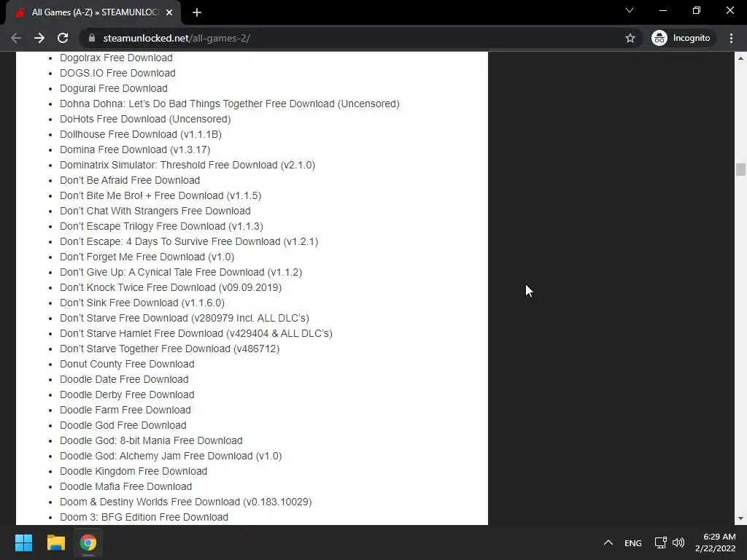The width and height of the screenshot is (747, 560).
Task: Open a new browser tab
Action: tap(197, 13)
